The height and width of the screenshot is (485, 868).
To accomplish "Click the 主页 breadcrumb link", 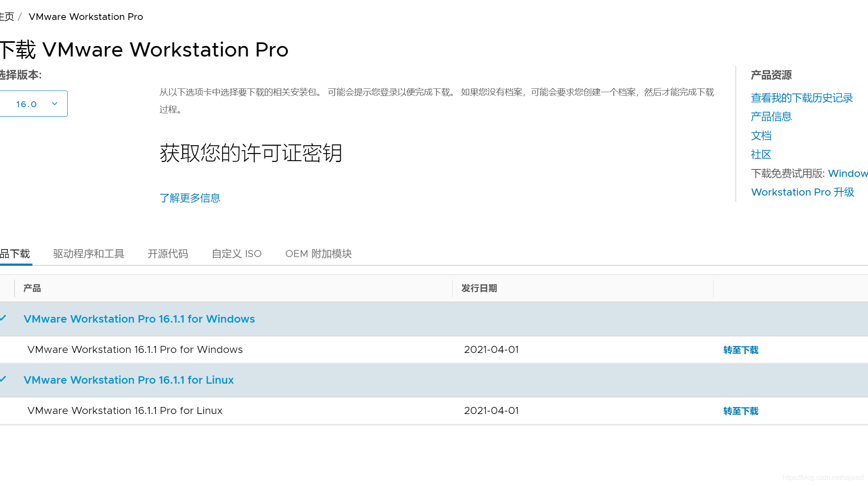I will coord(7,17).
